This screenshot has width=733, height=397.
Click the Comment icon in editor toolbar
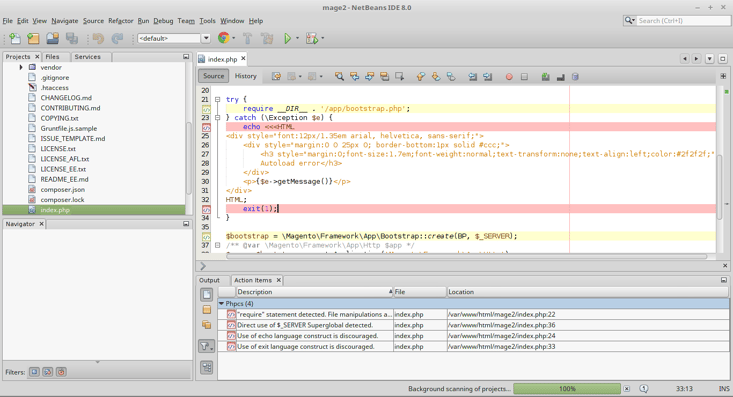546,77
